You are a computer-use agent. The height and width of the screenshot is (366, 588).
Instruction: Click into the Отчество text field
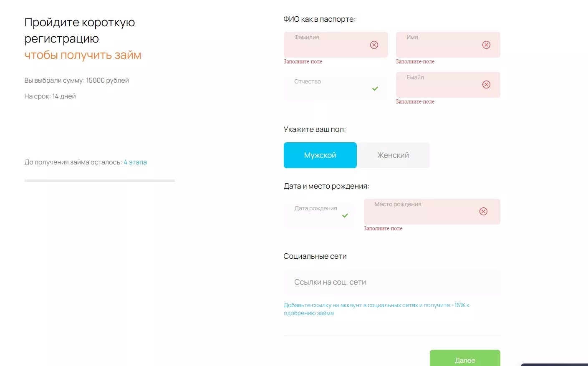(328, 89)
